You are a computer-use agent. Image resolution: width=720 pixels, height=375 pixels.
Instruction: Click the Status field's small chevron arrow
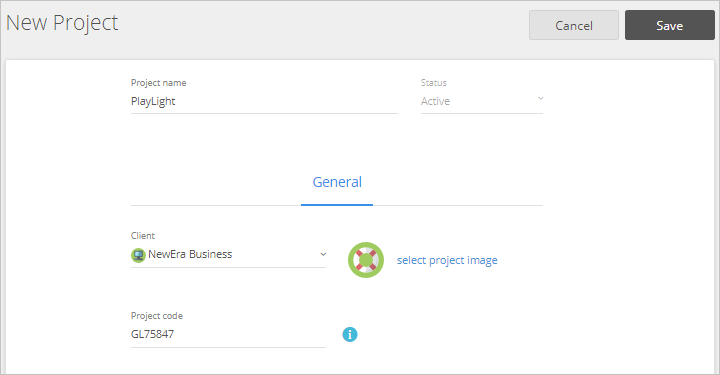(x=540, y=99)
